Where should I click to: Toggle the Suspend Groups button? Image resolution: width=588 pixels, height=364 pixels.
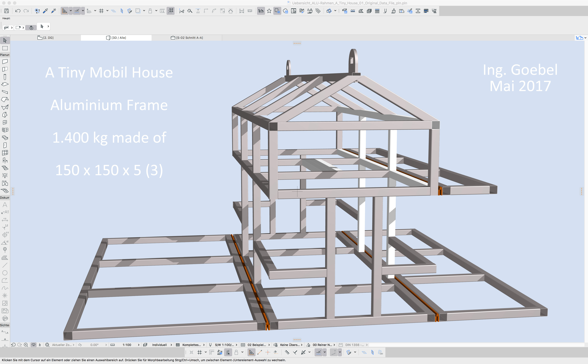point(171,11)
